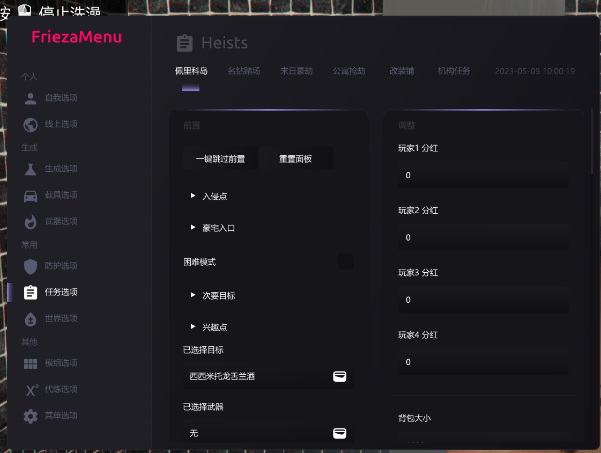Viewport: 601px width, 453px height.
Task: Open the 机构任务 tab
Action: 454,71
